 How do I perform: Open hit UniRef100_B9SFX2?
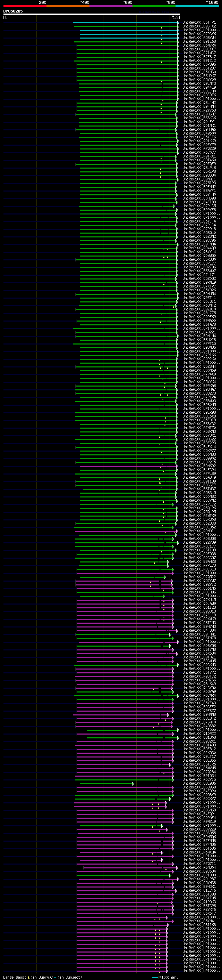pyautogui.click(x=199, y=26)
